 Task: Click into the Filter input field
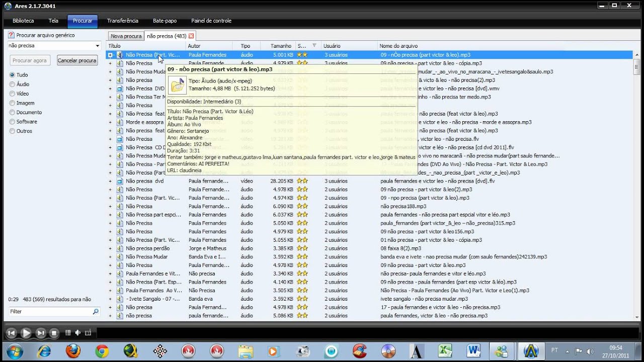click(50, 312)
